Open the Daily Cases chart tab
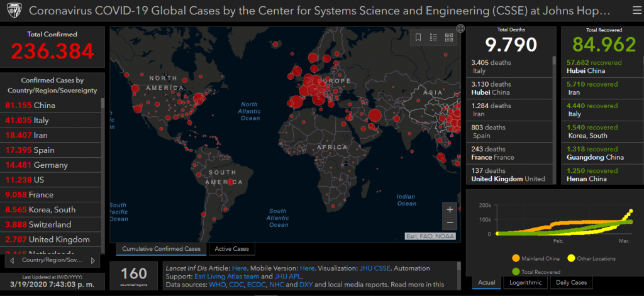Screen dimensions: 644x296 [x=571, y=283]
